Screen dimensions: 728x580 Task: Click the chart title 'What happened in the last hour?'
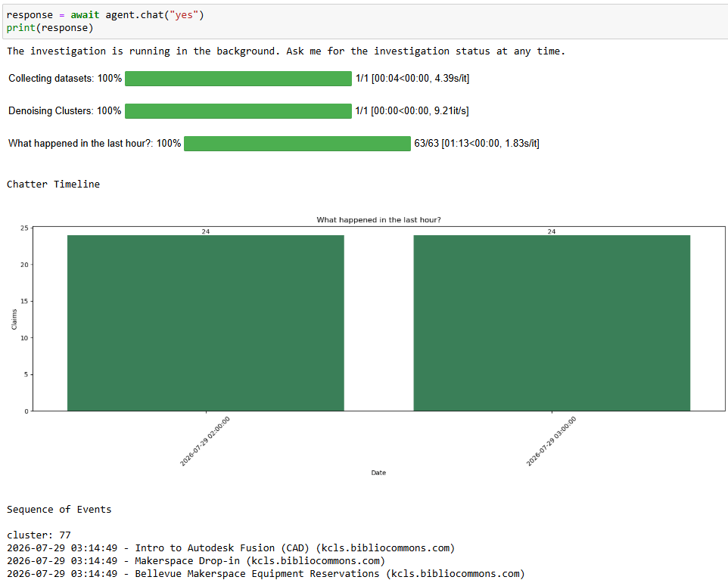point(378,220)
